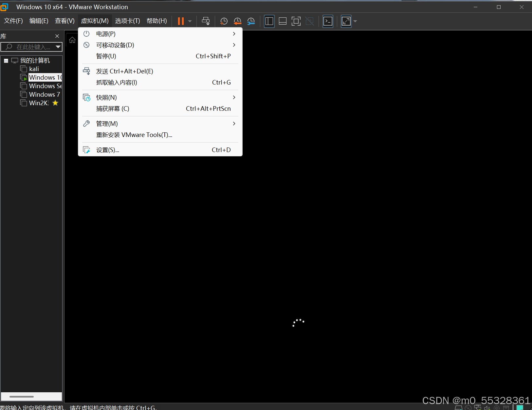Viewport: 532px width, 410px height.
Task: Open the 查看(V) menu
Action: point(64,21)
